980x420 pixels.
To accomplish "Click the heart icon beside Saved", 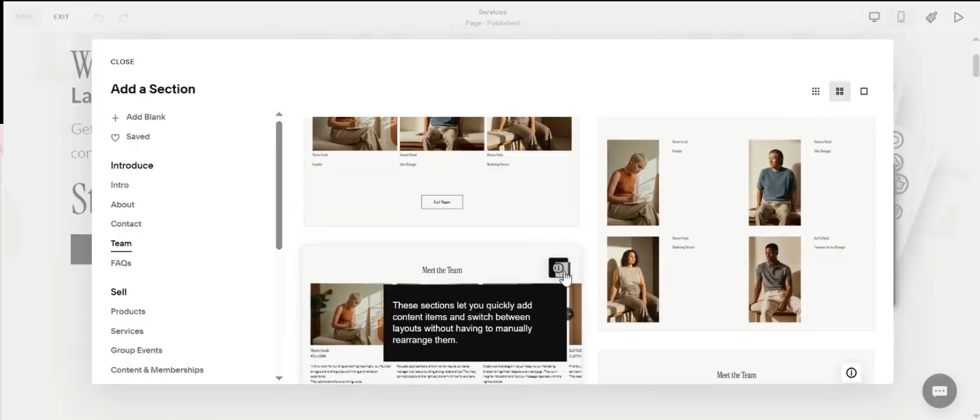I will point(115,138).
